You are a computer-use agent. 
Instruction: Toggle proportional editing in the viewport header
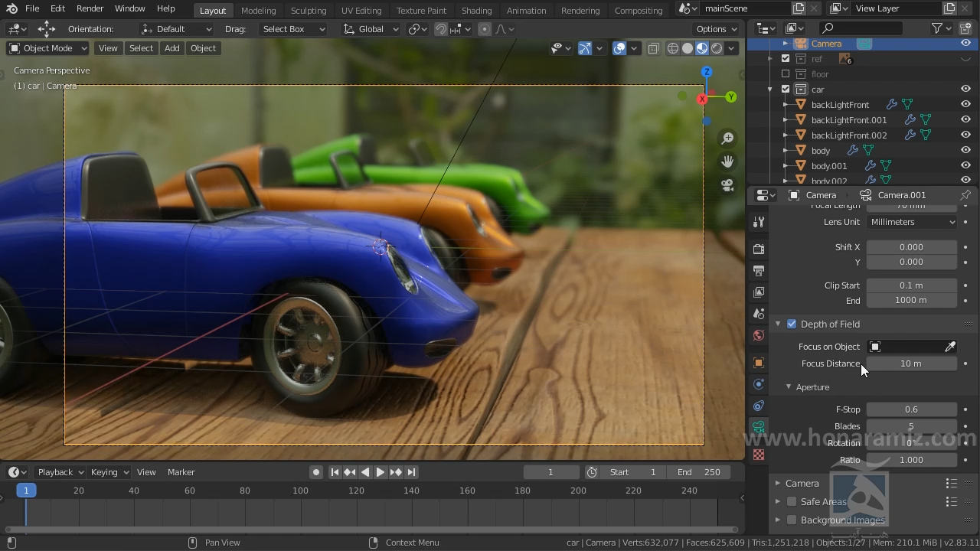484,29
